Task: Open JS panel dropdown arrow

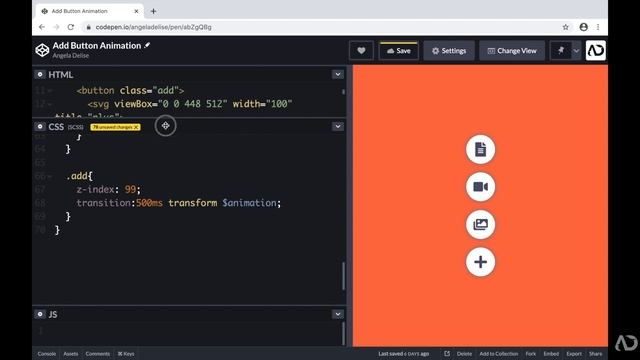Action: tap(338, 314)
